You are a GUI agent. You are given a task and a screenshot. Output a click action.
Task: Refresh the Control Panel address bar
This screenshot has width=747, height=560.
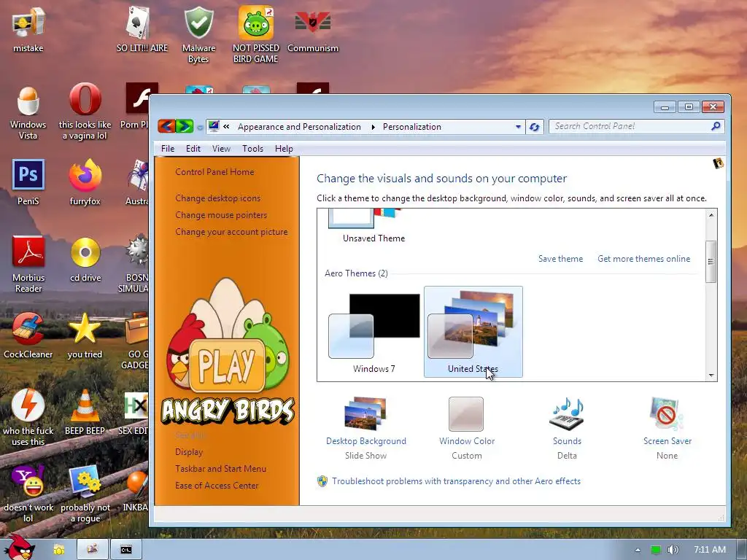[535, 127]
